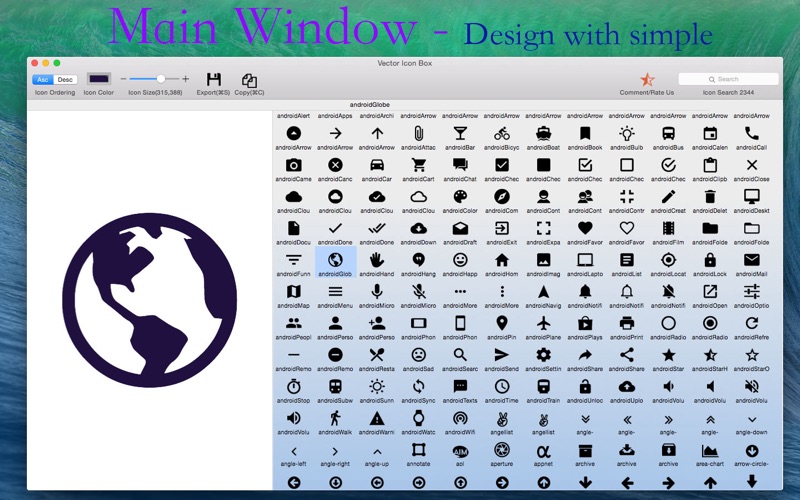
Task: Select the androidBulb lightbulb icon
Action: pyautogui.click(x=627, y=134)
